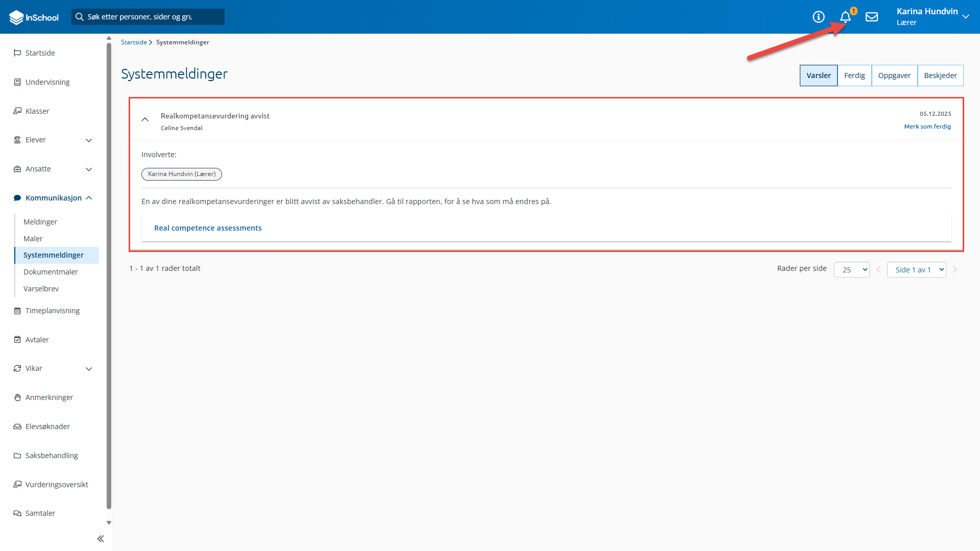Collapse the Kommunikasjon menu chevron
The height and width of the screenshot is (551, 980).
tap(89, 198)
